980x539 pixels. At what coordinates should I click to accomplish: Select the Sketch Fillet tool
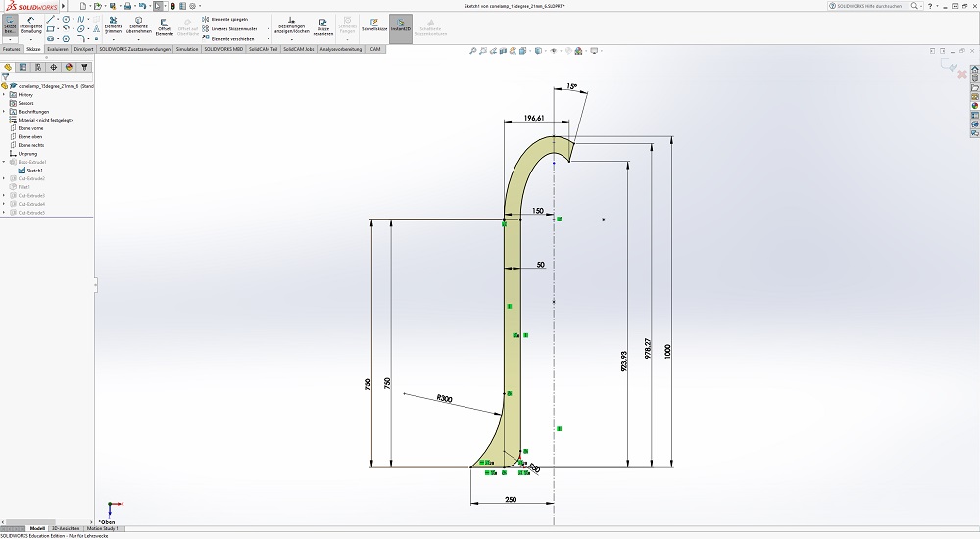click(80, 39)
